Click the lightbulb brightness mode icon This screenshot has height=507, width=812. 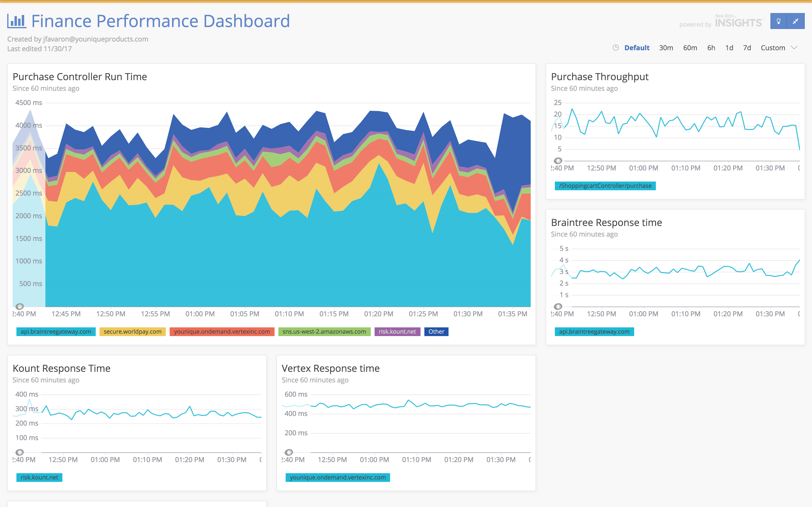coord(778,21)
